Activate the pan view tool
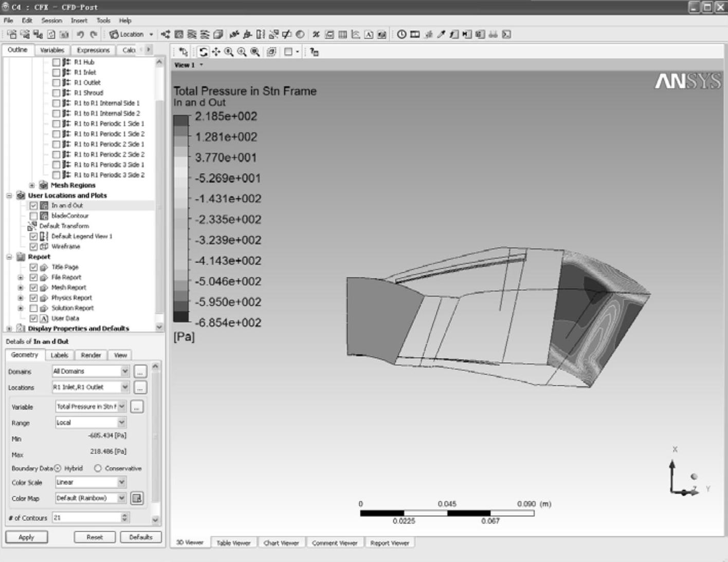 click(x=216, y=52)
